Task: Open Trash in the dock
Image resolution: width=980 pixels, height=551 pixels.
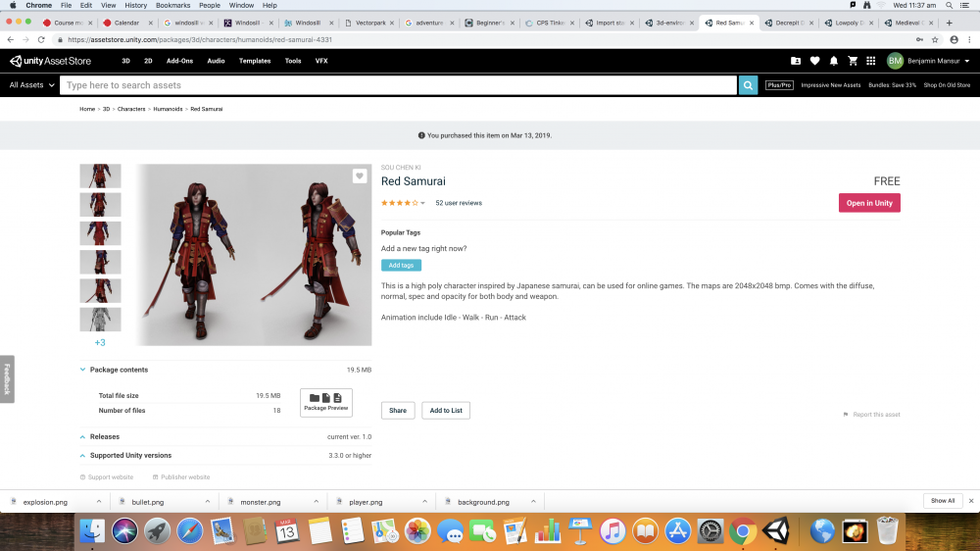Action: (x=888, y=531)
